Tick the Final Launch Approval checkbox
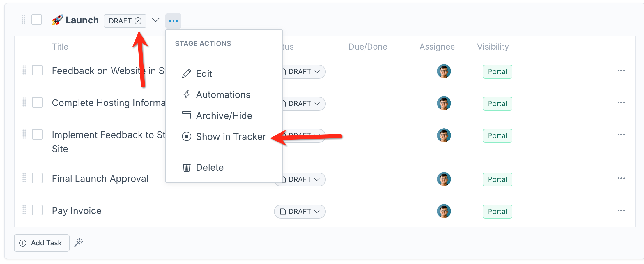The image size is (644, 264). [37, 178]
